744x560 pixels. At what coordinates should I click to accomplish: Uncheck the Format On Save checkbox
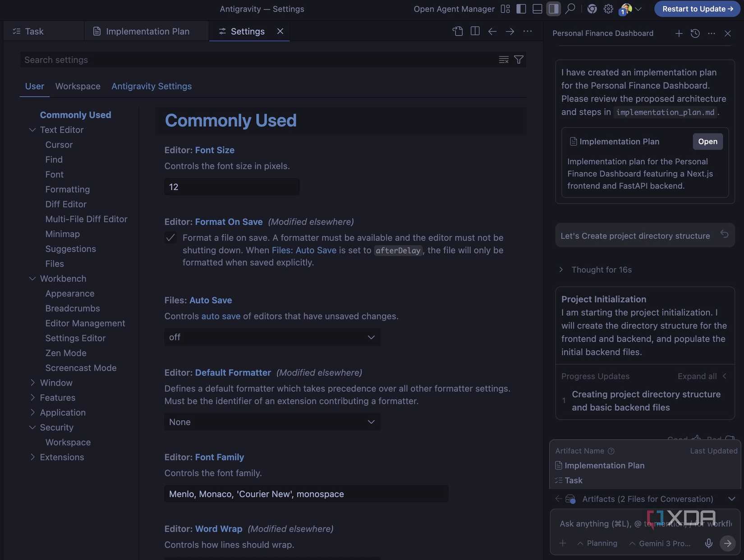[170, 238]
